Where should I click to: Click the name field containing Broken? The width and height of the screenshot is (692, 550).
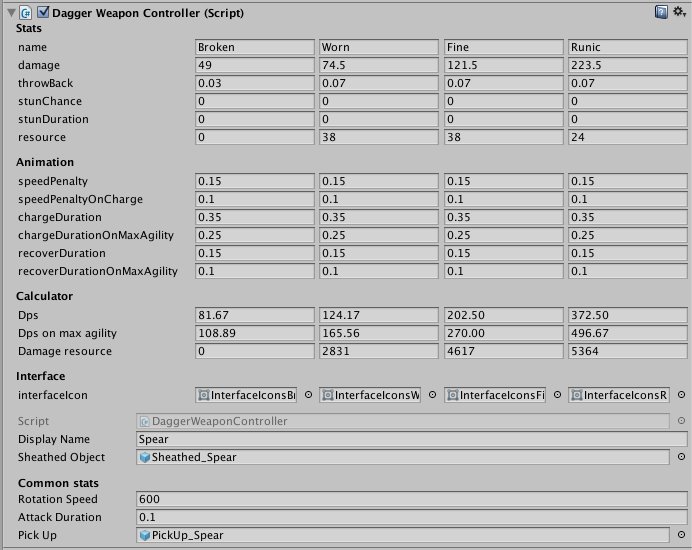click(255, 47)
